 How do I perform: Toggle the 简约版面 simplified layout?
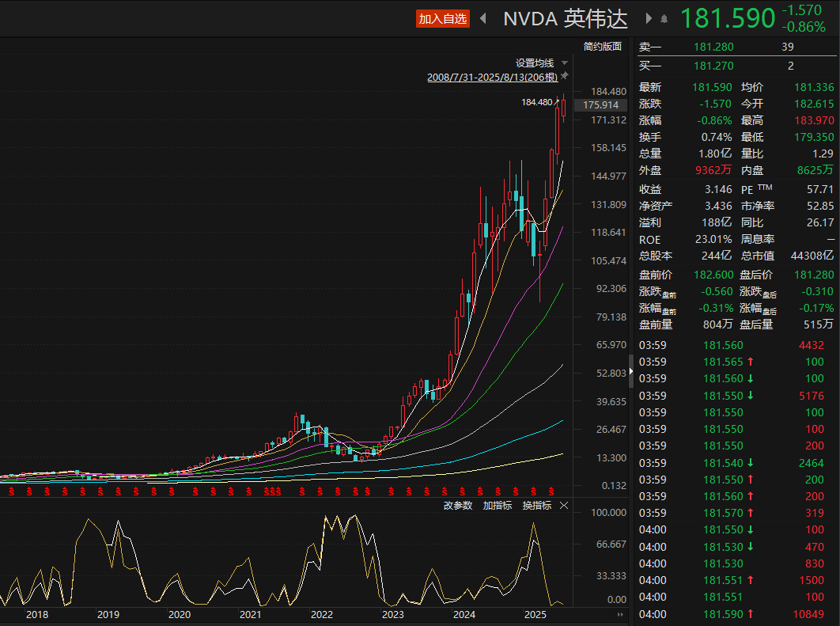(603, 47)
